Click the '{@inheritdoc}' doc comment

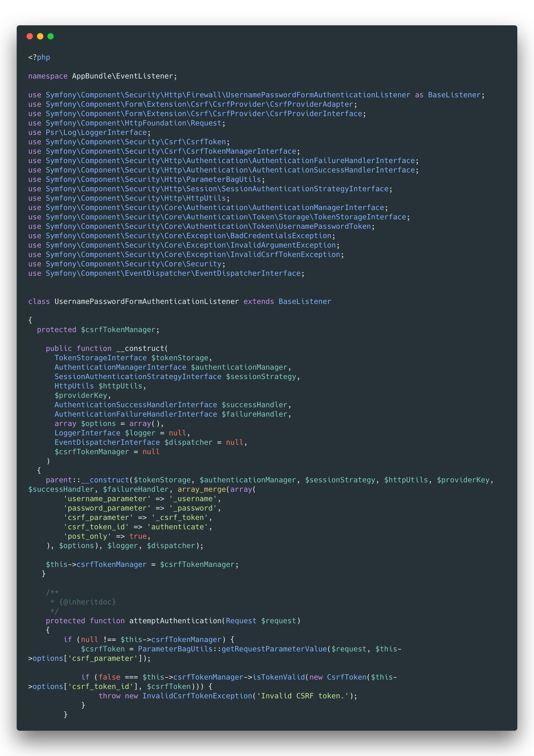pyautogui.click(x=88, y=602)
